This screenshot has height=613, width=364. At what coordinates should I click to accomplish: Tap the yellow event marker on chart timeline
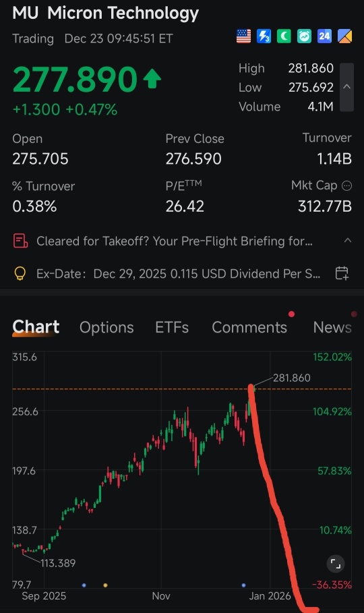(x=105, y=585)
